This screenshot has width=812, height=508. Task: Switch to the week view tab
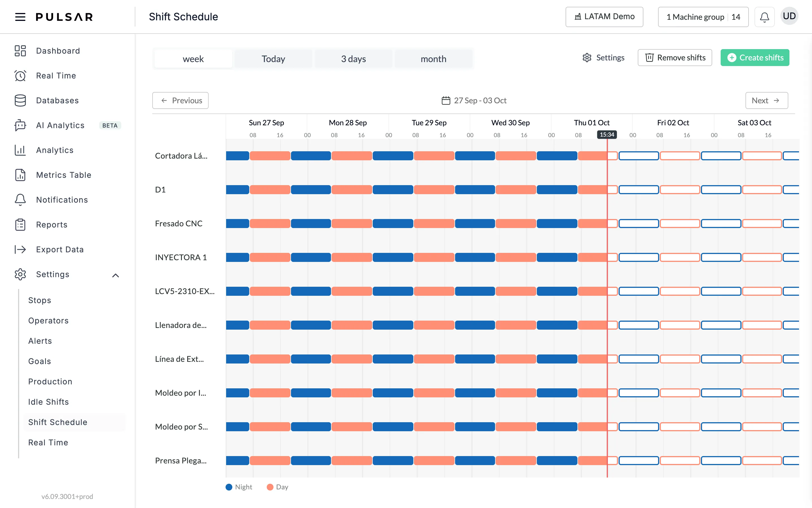[x=193, y=59]
